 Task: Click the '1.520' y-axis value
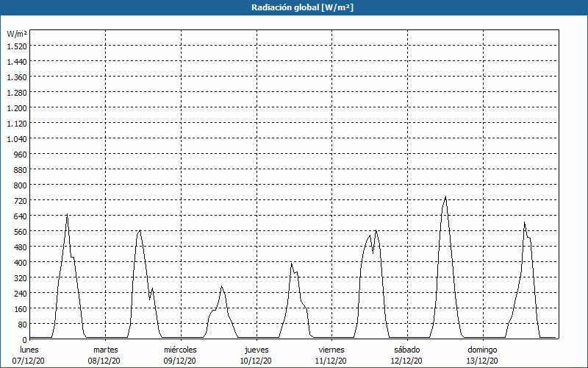coord(17,46)
